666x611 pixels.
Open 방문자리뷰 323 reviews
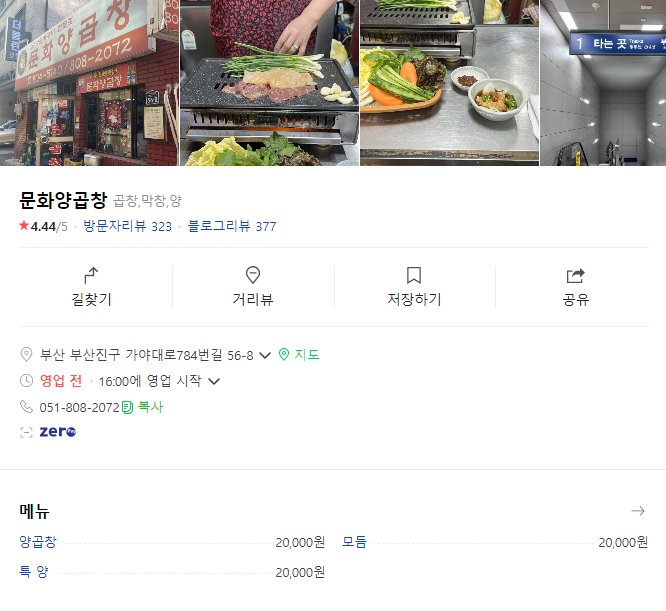tap(127, 226)
